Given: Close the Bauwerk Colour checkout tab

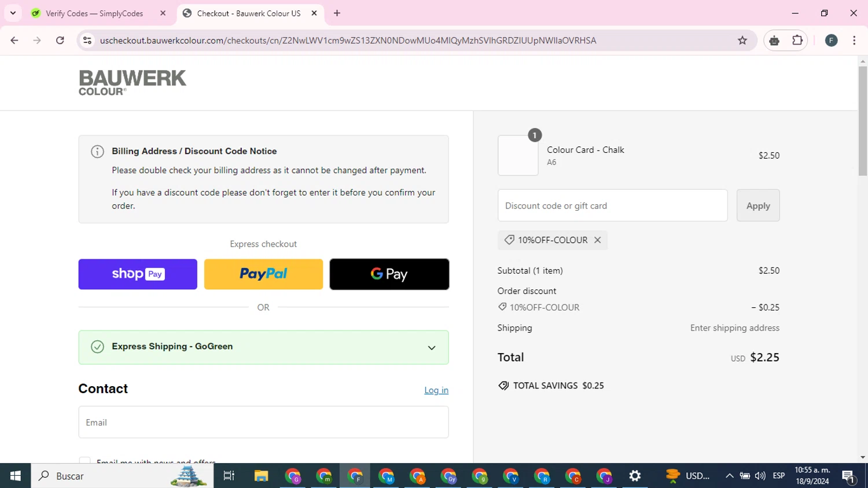Looking at the screenshot, I should pos(314,13).
